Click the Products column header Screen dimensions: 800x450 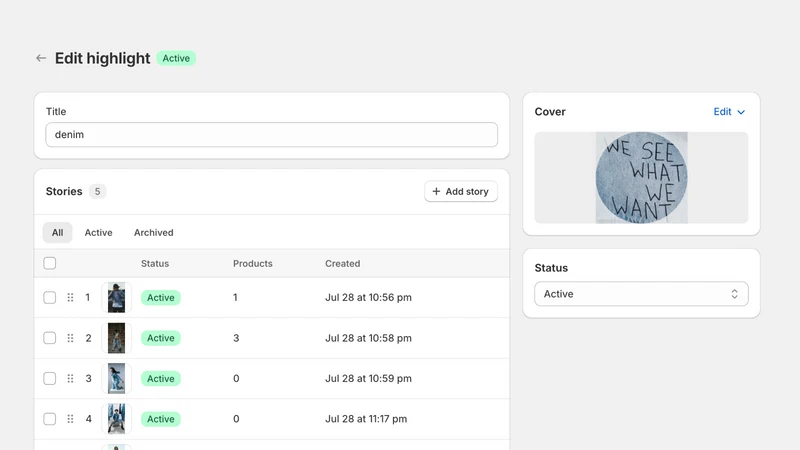(253, 264)
